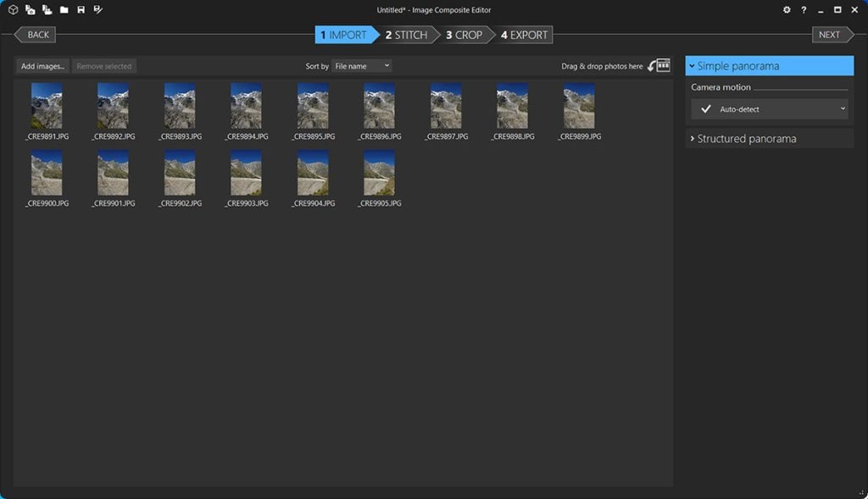Image resolution: width=868 pixels, height=499 pixels.
Task: Open project using the folder icon
Action: click(x=64, y=10)
